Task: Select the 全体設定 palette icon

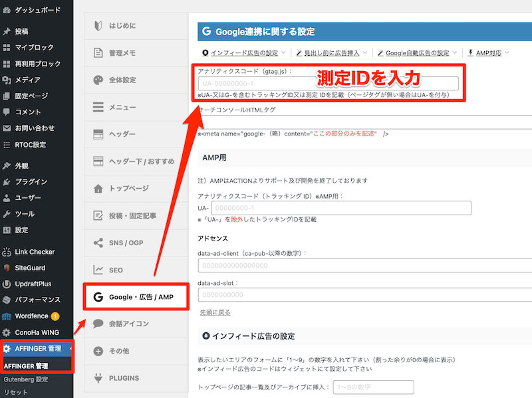Action: 98,80
